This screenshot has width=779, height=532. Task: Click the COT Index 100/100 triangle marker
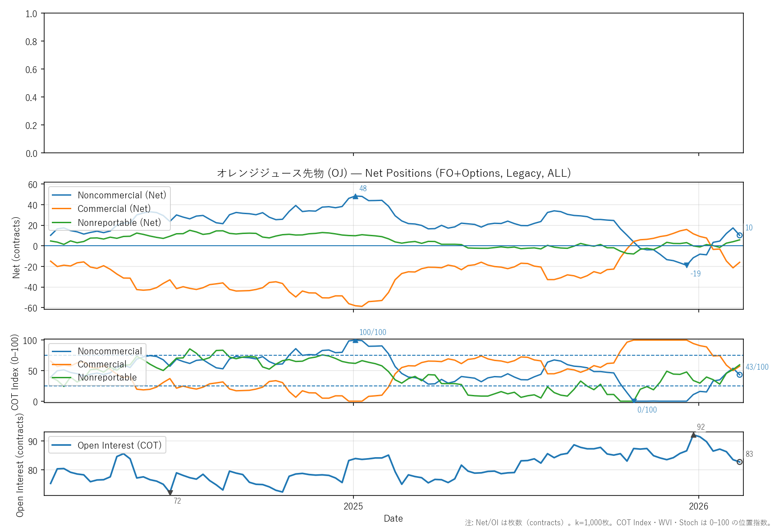pos(355,340)
